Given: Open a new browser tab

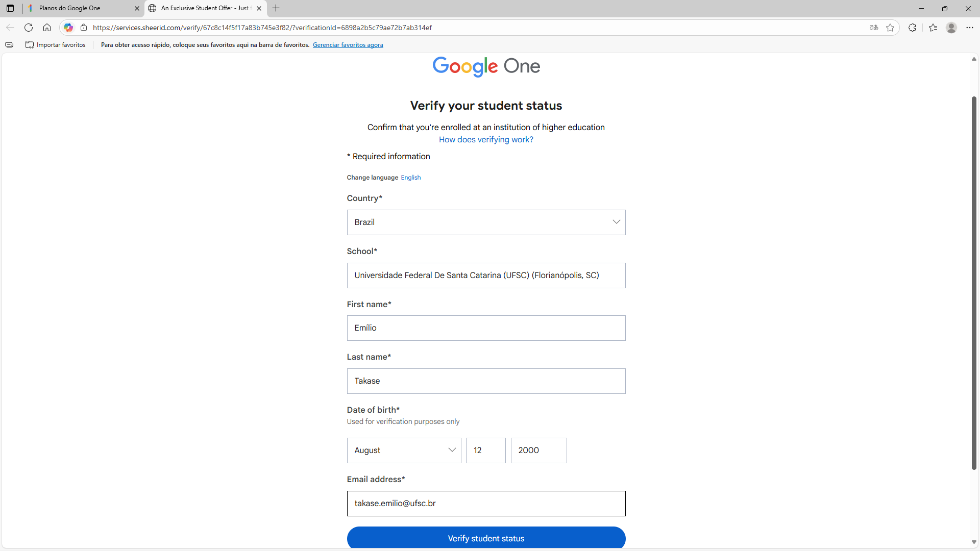Looking at the screenshot, I should pyautogui.click(x=276, y=8).
